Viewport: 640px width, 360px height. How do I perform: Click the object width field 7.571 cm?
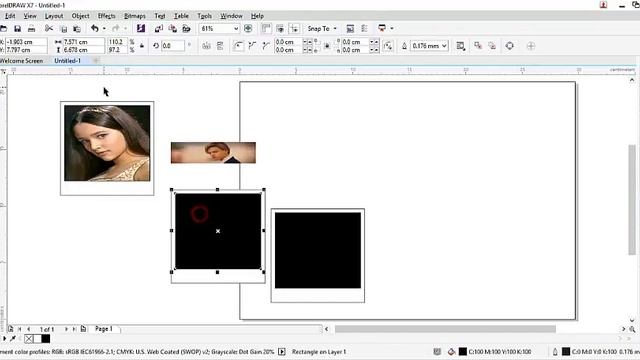pyautogui.click(x=83, y=42)
